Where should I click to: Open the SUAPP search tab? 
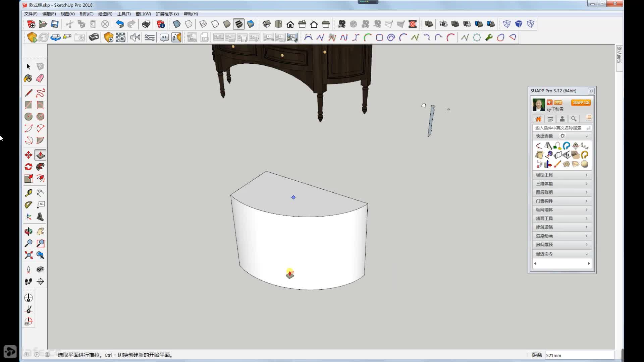click(574, 119)
